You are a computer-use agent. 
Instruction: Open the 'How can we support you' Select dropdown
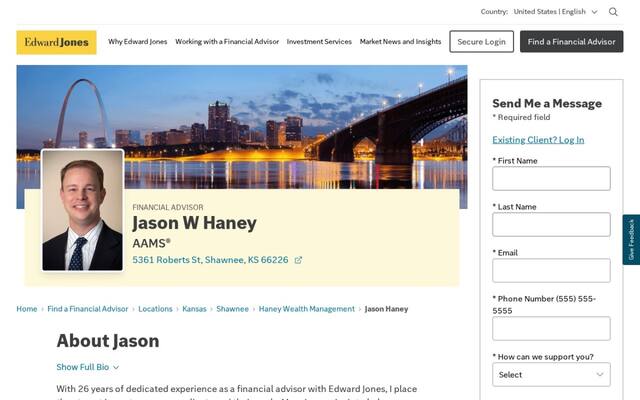click(551, 374)
